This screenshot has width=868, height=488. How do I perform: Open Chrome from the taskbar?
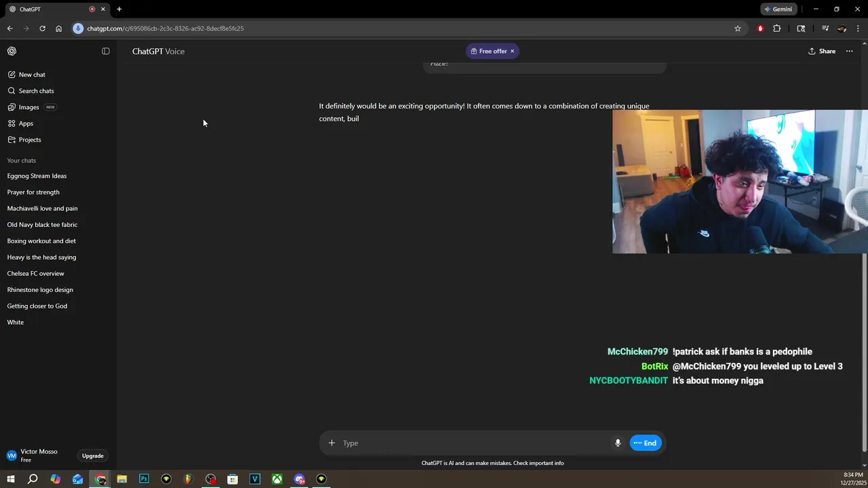pos(100,479)
